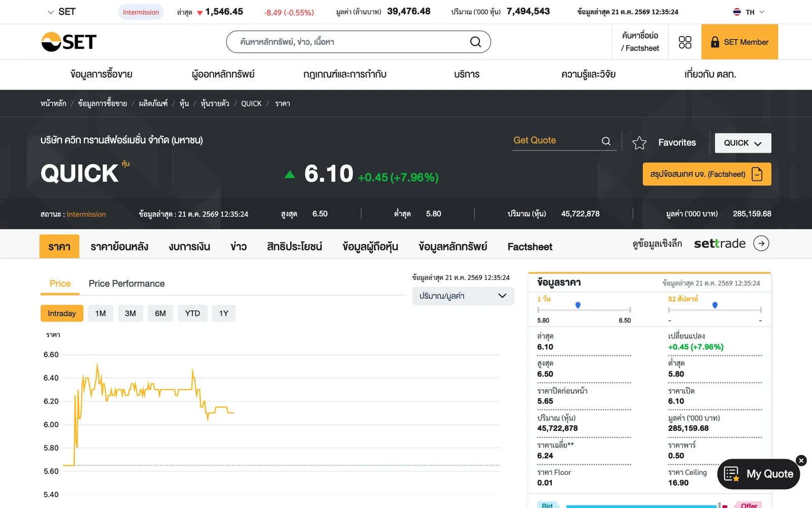This screenshot has width=812, height=508.
Task: Open the My Quote list icon
Action: click(x=731, y=474)
